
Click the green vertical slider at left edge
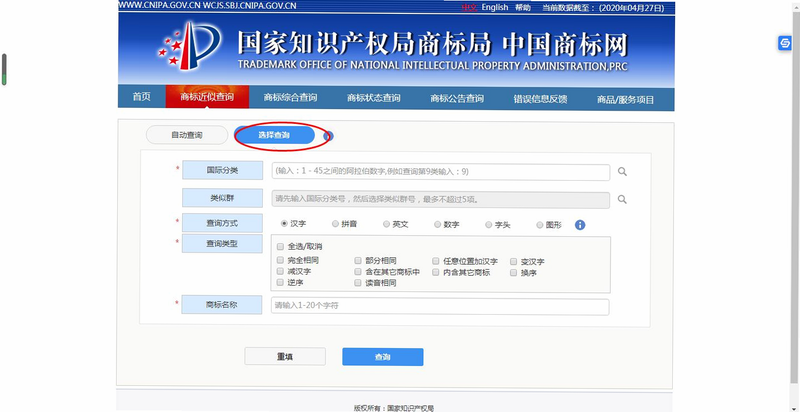tap(4, 69)
